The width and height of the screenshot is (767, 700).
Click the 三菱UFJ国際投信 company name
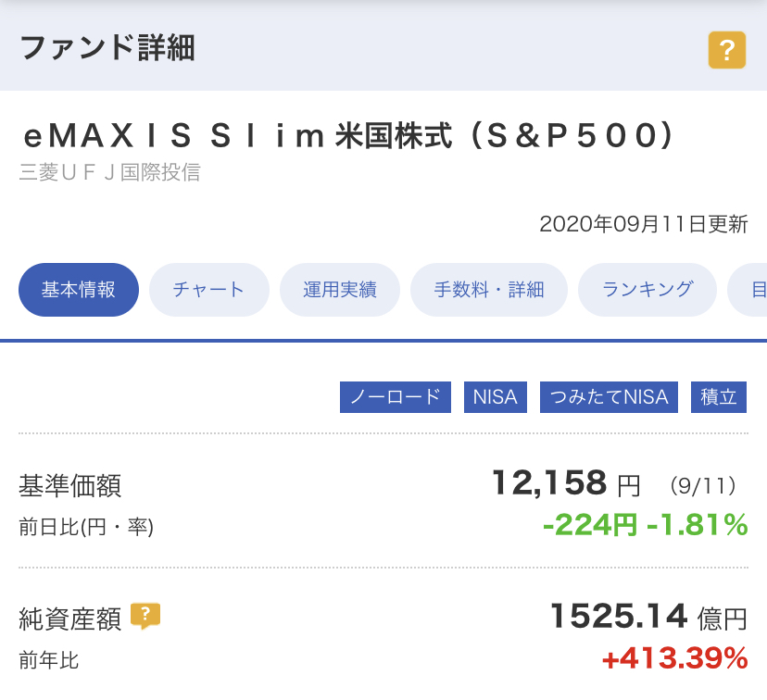[x=109, y=172]
